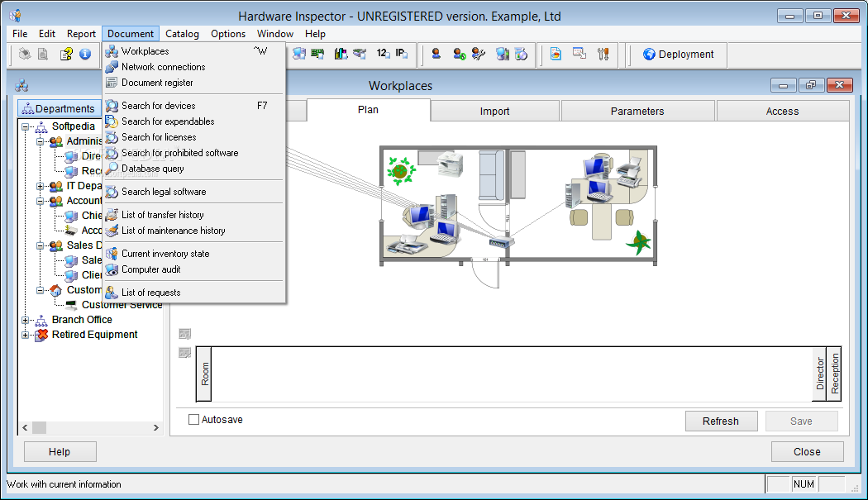Select the Branch Office tree item
The height and width of the screenshot is (500, 868).
click(82, 320)
